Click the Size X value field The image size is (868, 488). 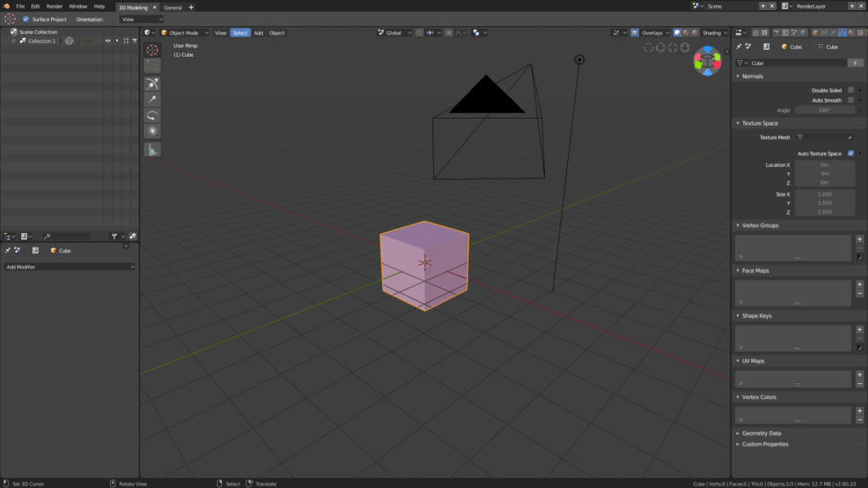tap(824, 194)
